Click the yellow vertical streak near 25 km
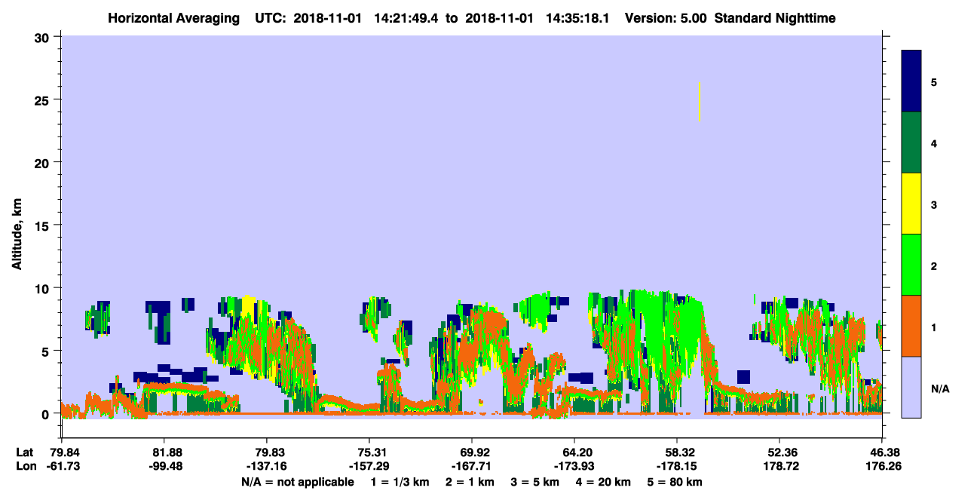 tap(700, 102)
